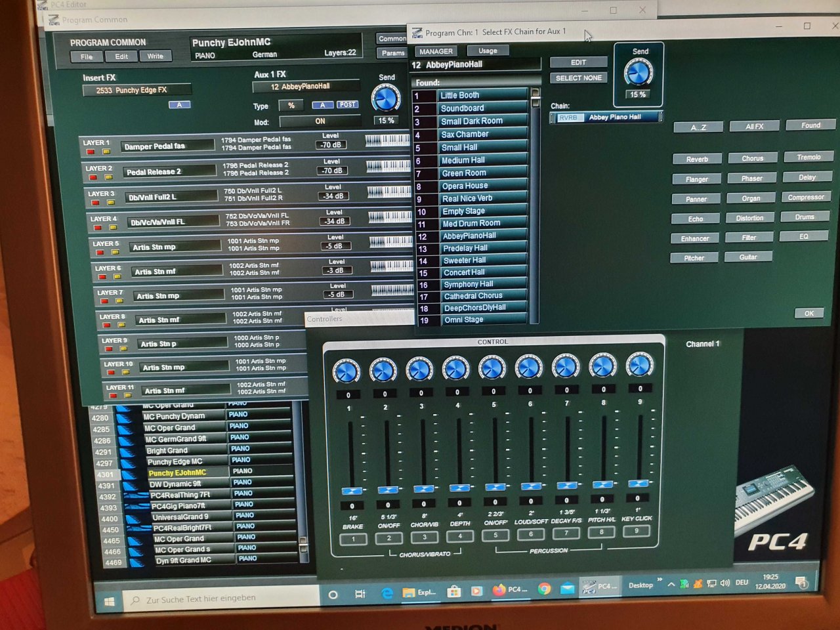Click the Layer 5 mini keyboard range icon
Image resolution: width=840 pixels, height=630 pixels.
390,242
